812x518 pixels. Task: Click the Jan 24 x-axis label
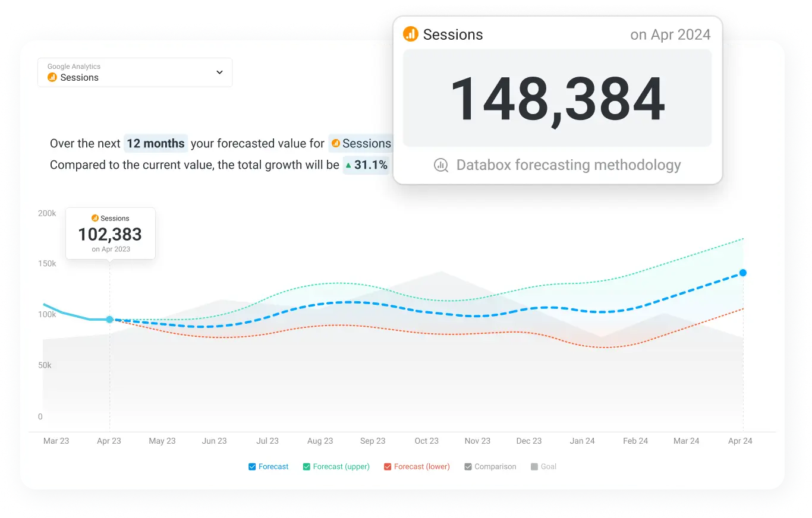[x=583, y=441]
